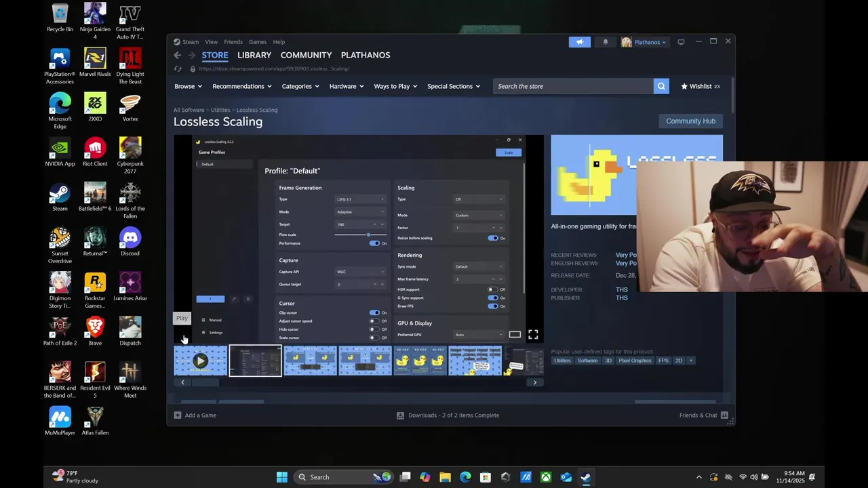Expand the Recommendations dropdown

242,86
